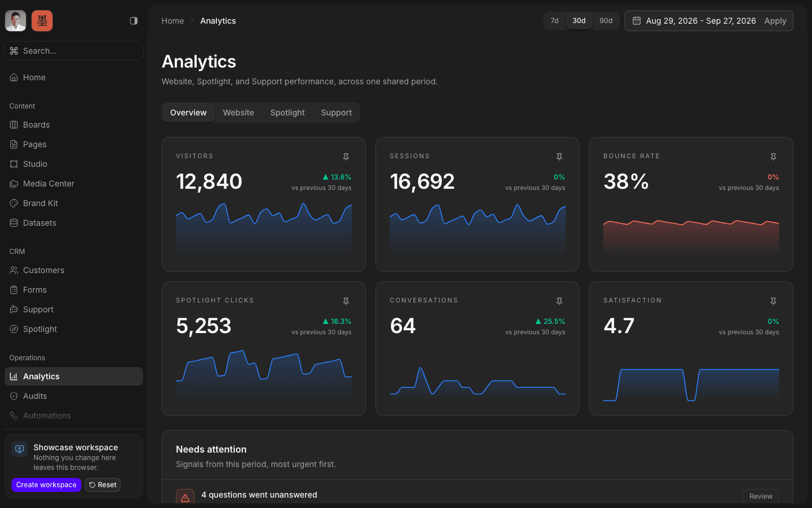Pin the Conversations card
Viewport: 812px width, 508px height.
click(559, 301)
